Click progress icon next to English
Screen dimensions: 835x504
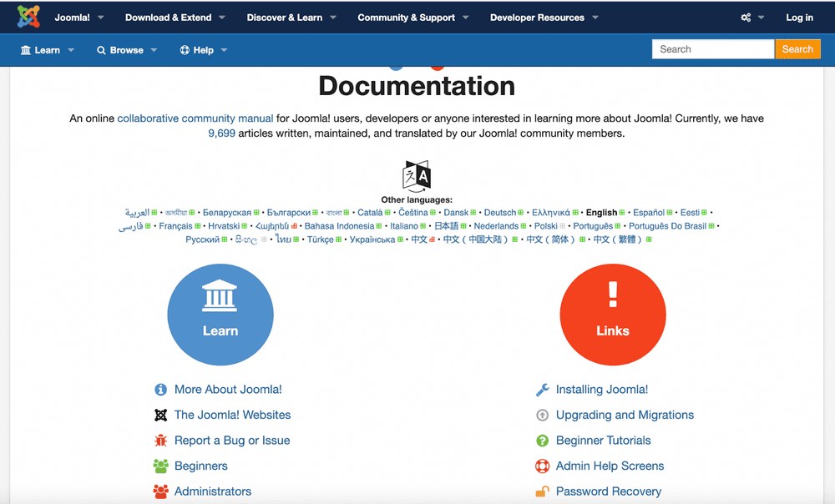coord(622,212)
